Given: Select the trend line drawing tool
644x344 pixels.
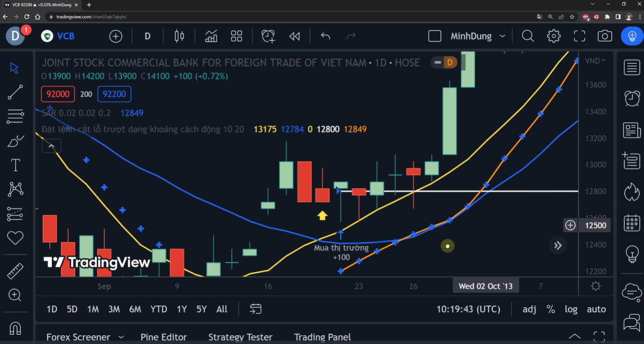Looking at the screenshot, I should point(15,92).
